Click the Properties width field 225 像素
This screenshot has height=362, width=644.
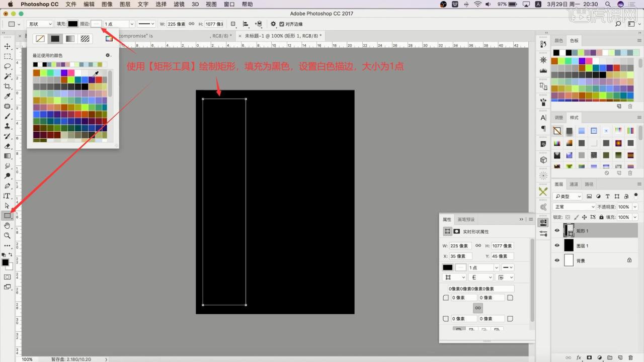point(460,246)
